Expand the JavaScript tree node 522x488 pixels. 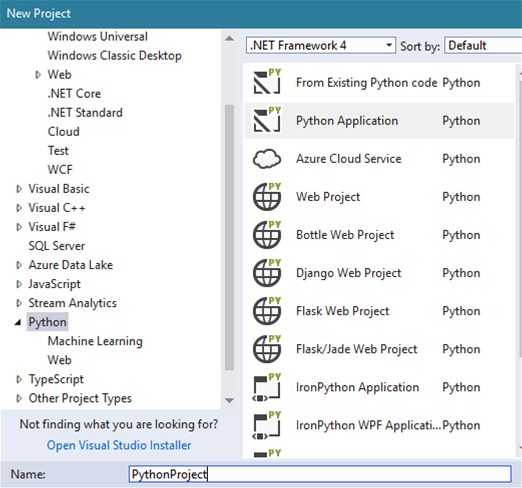19,284
